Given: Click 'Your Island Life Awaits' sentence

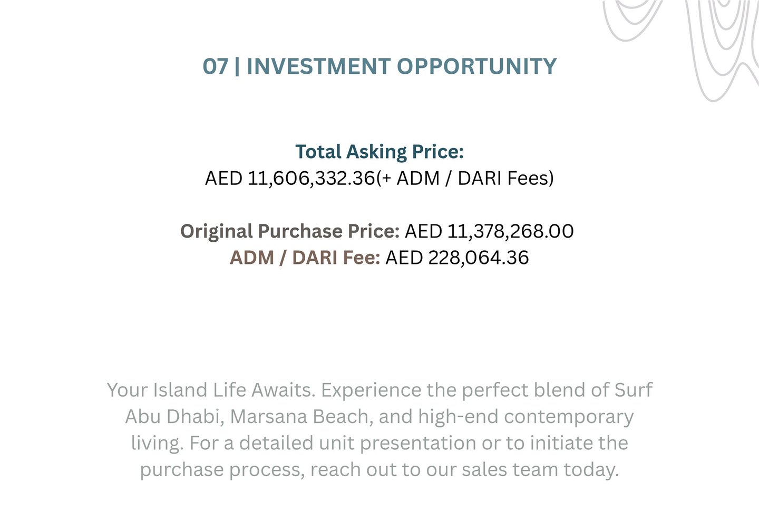Looking at the screenshot, I should point(211,390).
